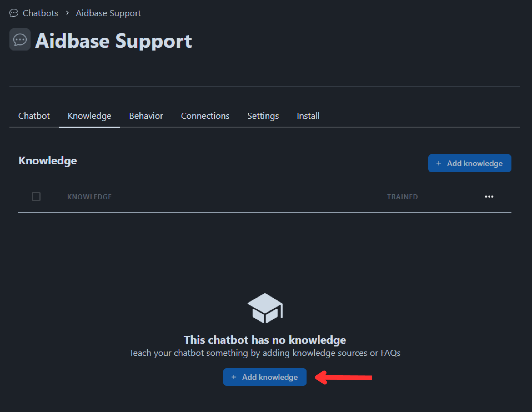Open the Behavior tab
Screen dimensions: 532x412
146,116
